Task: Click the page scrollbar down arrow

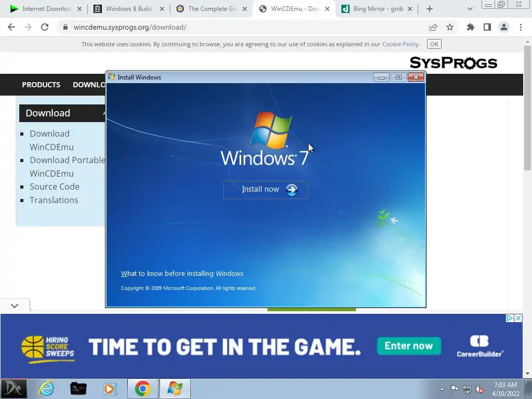Action: point(527,374)
